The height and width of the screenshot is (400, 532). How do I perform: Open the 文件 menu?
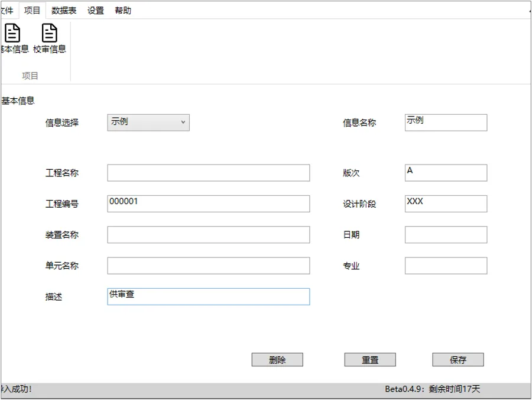[7, 11]
